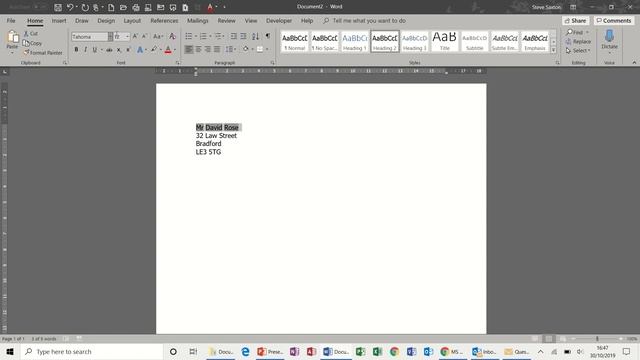Toggle bold formatting
Viewport: 640px width, 360px height.
76,50
